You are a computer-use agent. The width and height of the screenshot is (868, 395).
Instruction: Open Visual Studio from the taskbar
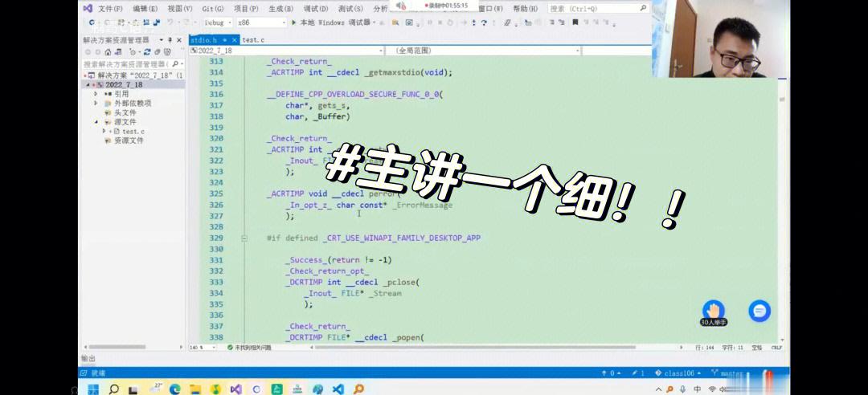click(235, 389)
